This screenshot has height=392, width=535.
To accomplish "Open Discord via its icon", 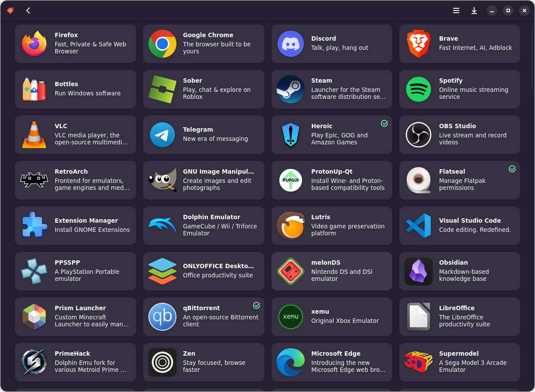I will tap(291, 44).
